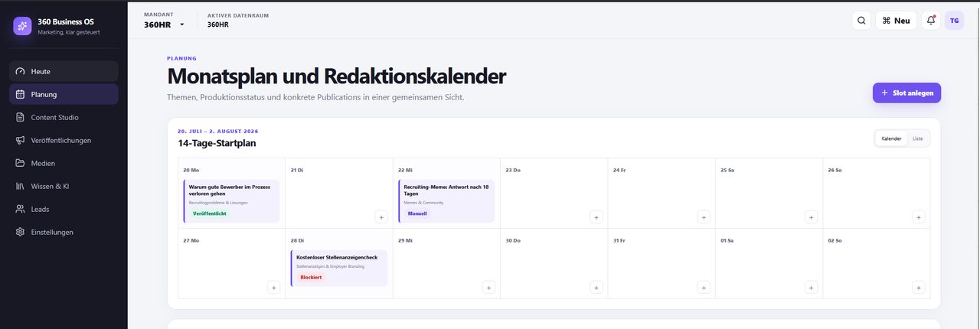Screen dimensions: 980x329
Task: Add a slot on 29 Mi
Action: pos(488,287)
